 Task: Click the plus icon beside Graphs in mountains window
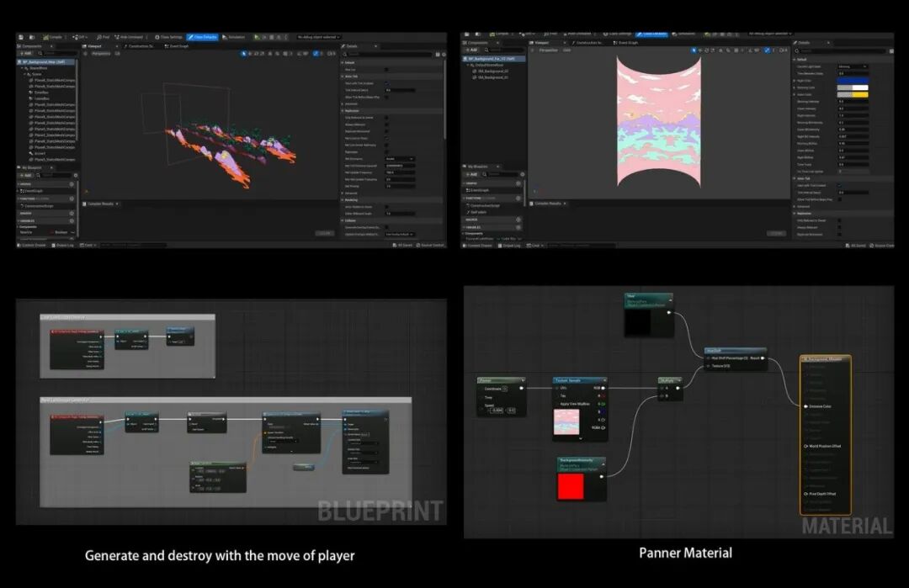coord(72,184)
